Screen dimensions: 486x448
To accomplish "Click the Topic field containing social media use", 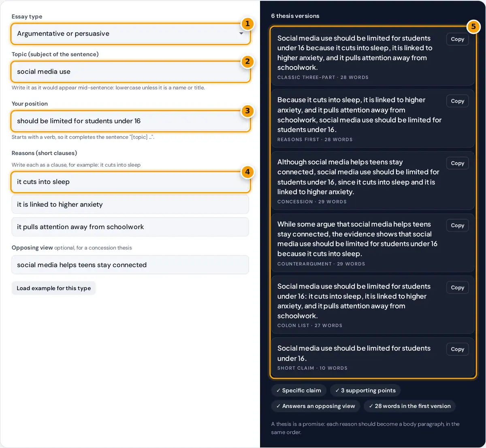I will coord(130,72).
